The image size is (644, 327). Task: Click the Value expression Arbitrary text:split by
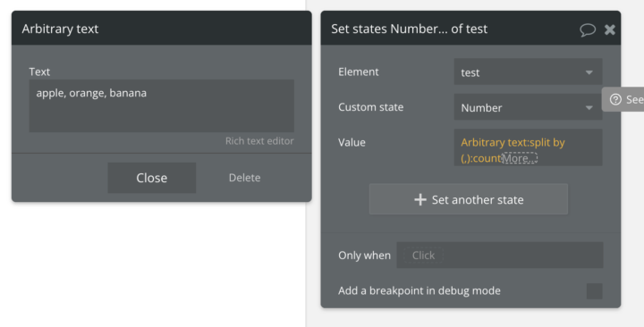(x=513, y=142)
